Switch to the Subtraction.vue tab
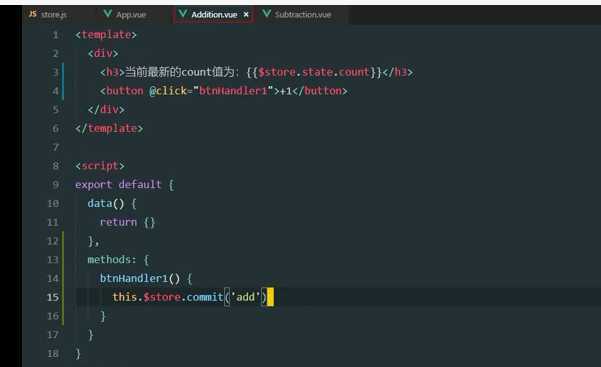Viewport: 601px width, 367px height. (x=298, y=15)
